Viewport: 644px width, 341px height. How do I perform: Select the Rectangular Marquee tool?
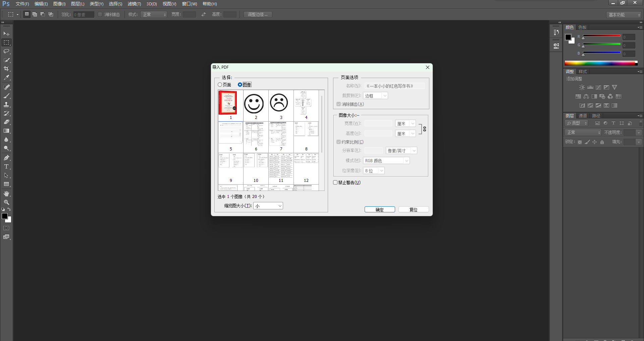6,43
